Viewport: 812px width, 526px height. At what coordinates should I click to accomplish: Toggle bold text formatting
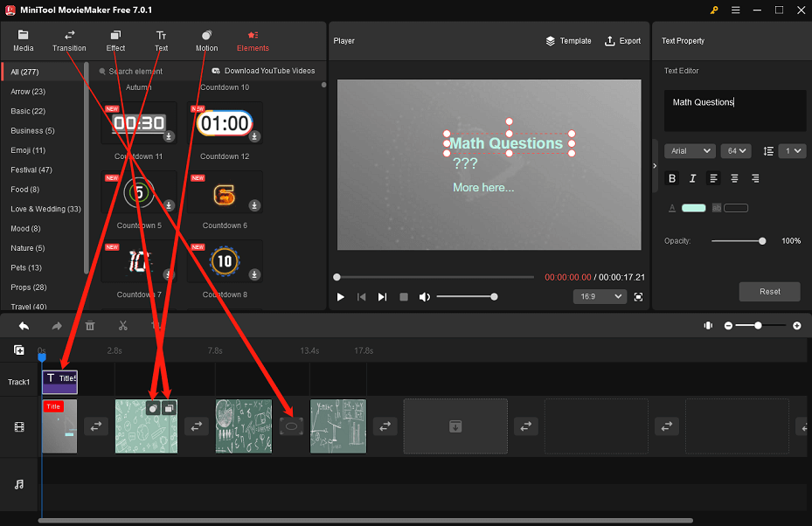672,178
